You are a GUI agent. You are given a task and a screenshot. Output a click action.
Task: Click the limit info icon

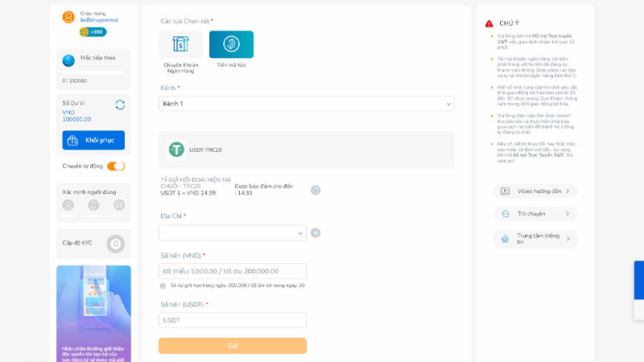tap(163, 286)
